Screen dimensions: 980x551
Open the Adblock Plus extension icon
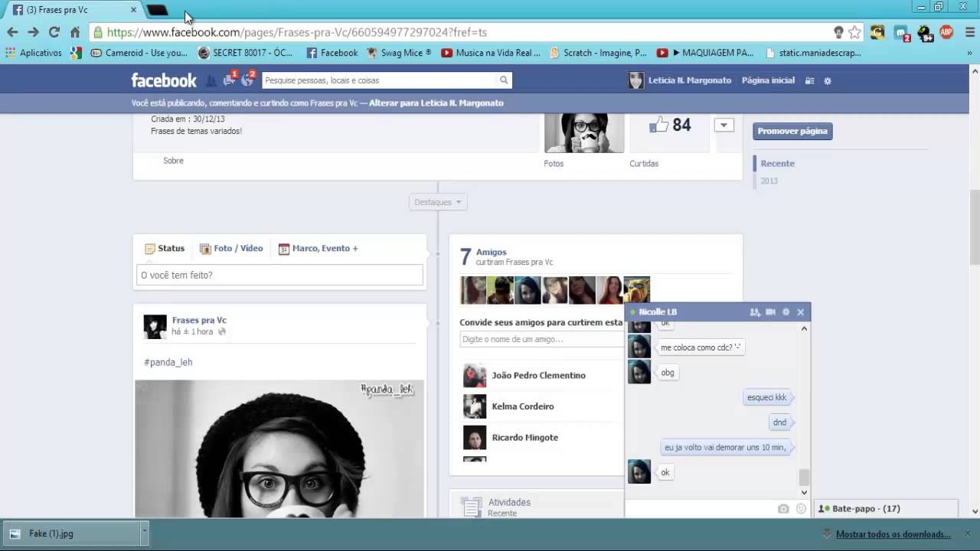(946, 32)
